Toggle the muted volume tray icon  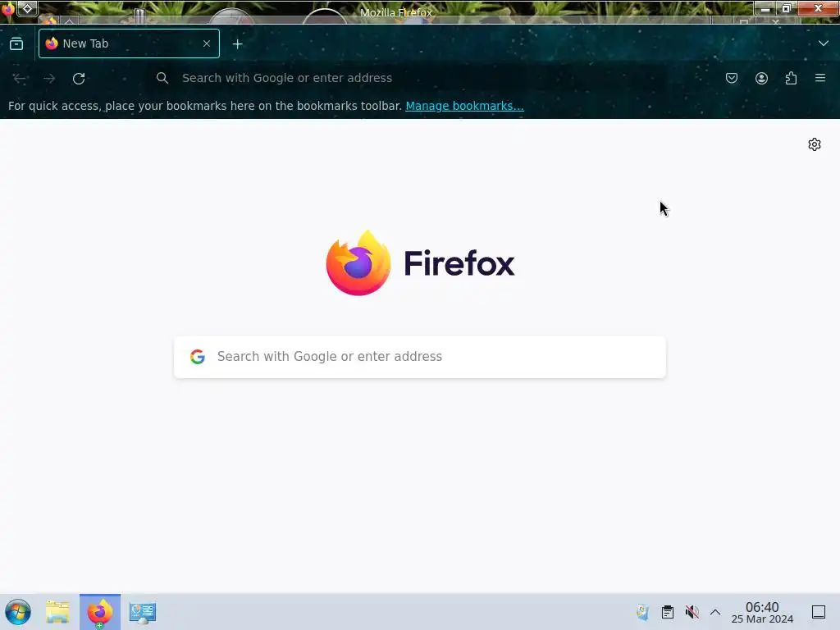click(692, 612)
